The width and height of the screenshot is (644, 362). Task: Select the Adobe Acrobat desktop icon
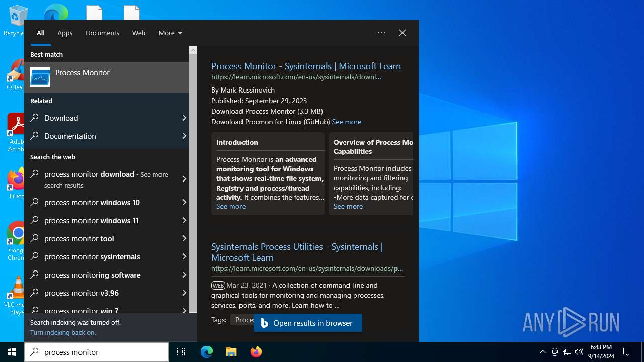click(15, 132)
